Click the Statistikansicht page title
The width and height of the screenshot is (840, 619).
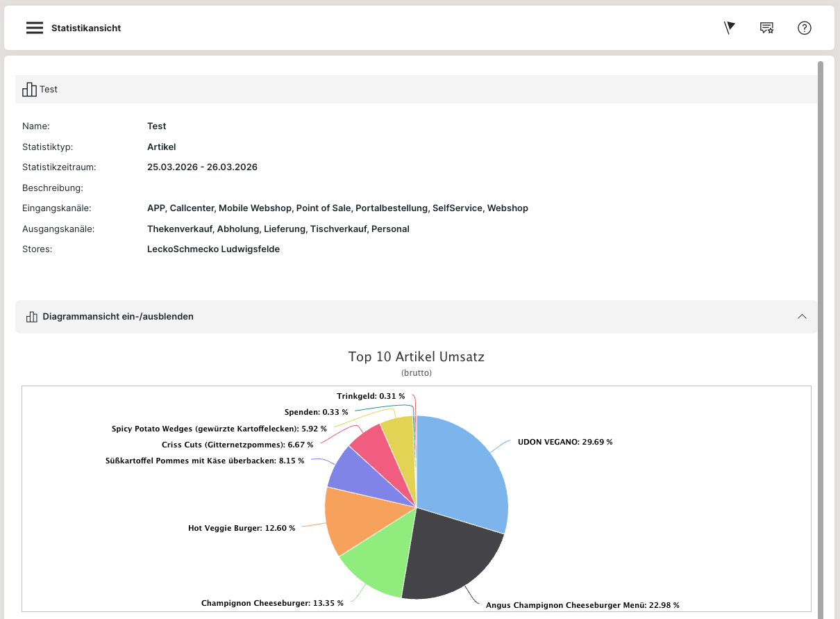click(x=86, y=28)
